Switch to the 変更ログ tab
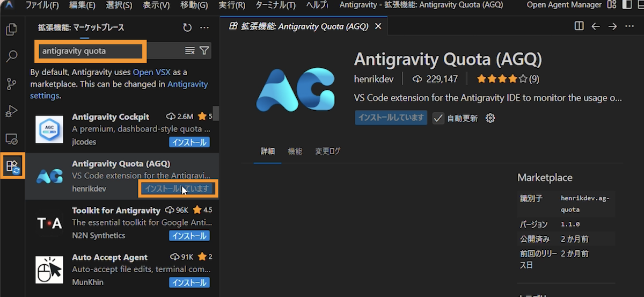This screenshot has width=644, height=297. (x=327, y=151)
